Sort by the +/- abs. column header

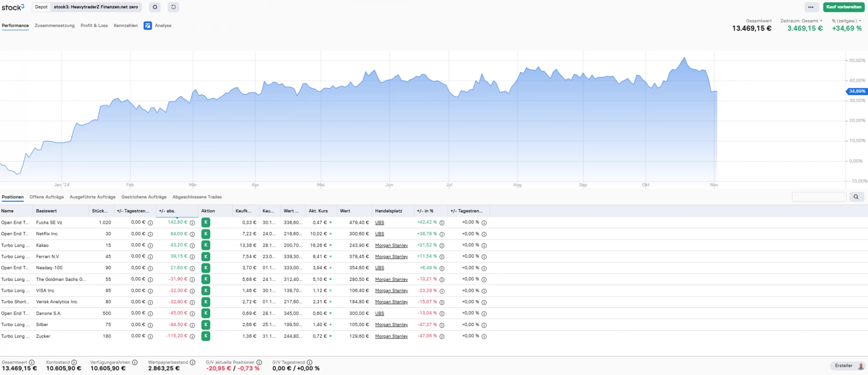[x=167, y=211]
